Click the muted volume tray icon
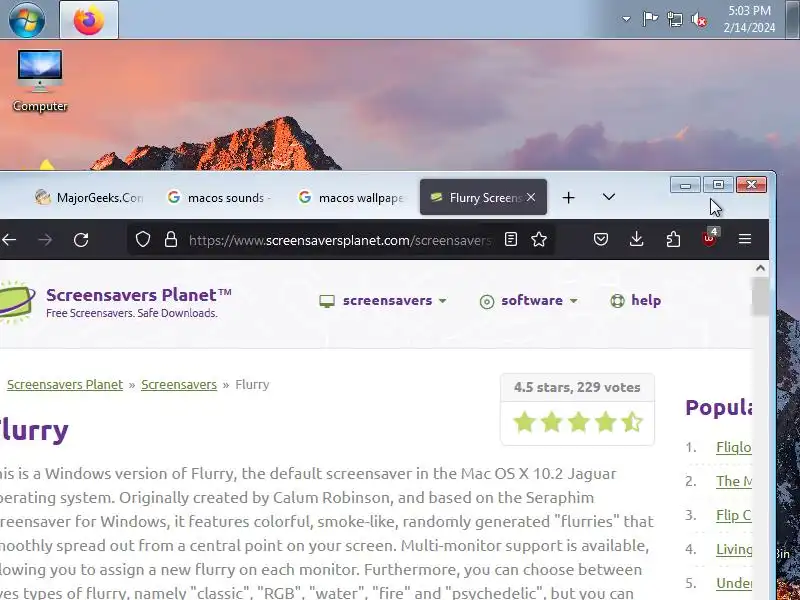This screenshot has width=800, height=600. coord(699,20)
